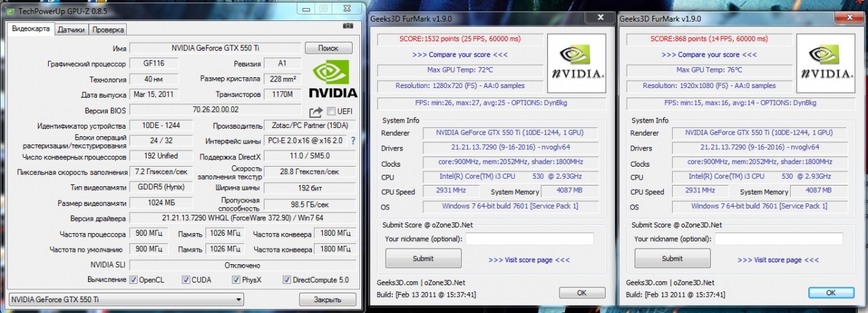The image size is (868, 313).
Task: Click the Resolution: 1280x720 line
Action: (x=460, y=86)
